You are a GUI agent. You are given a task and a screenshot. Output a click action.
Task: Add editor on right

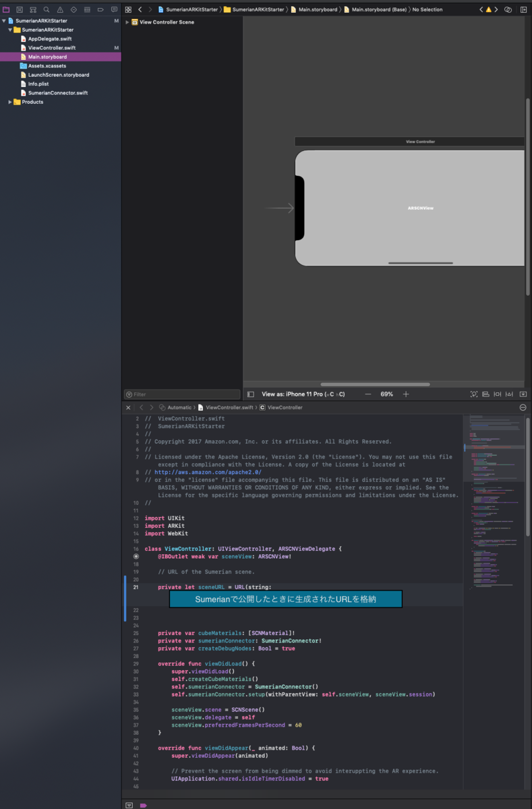point(523,9)
